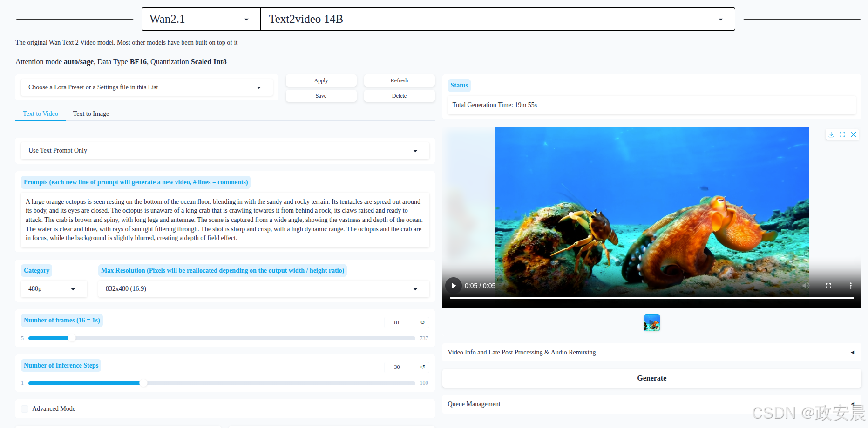This screenshot has height=428, width=868.
Task: Open the Text2video 14B model dropdown
Action: pos(497,19)
